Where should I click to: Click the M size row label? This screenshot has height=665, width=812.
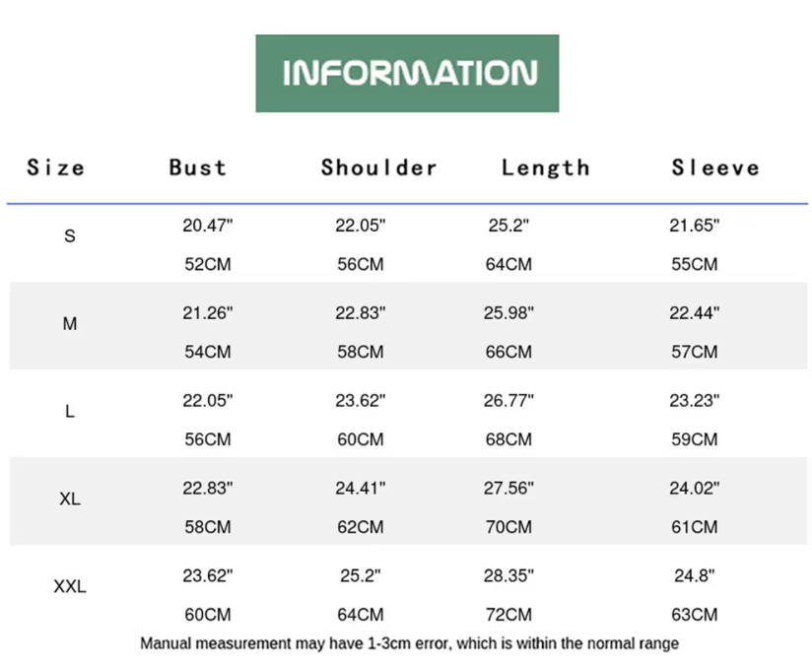pos(69,324)
